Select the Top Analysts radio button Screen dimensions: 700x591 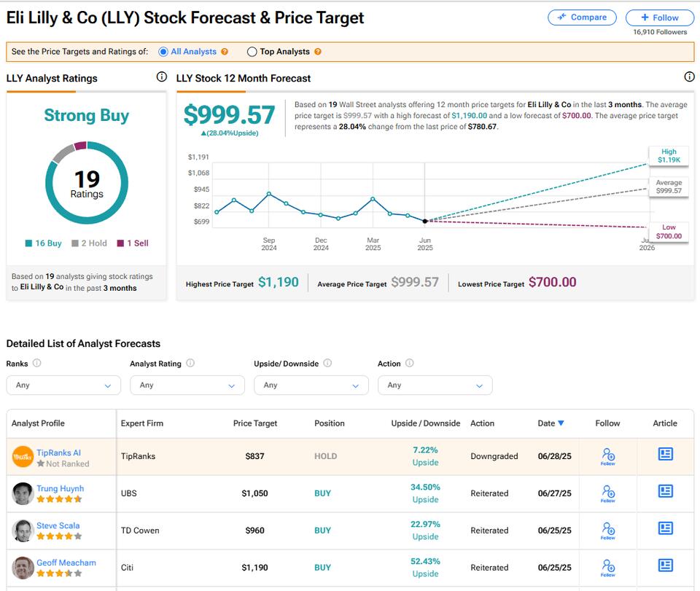(x=252, y=52)
